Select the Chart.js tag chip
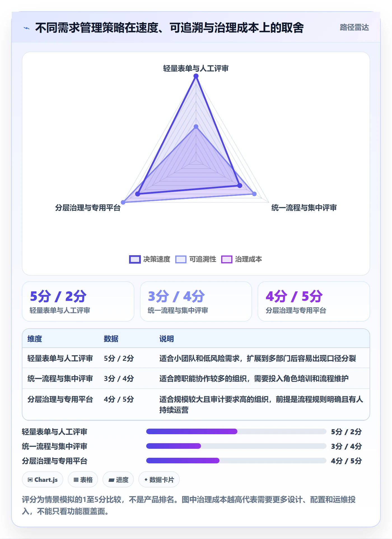 coord(43,480)
